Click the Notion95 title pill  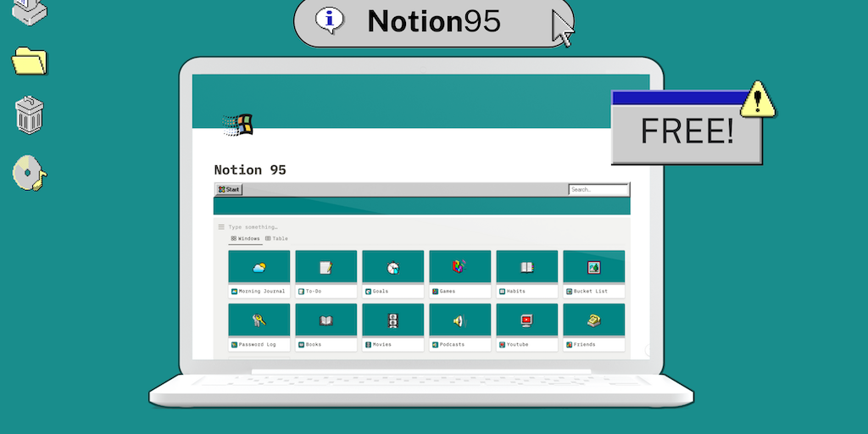434,21
